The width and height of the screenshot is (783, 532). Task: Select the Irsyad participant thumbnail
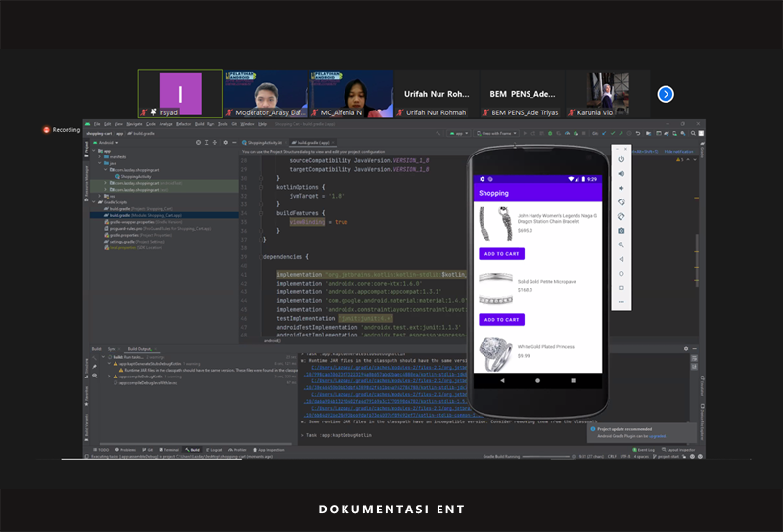[180, 94]
